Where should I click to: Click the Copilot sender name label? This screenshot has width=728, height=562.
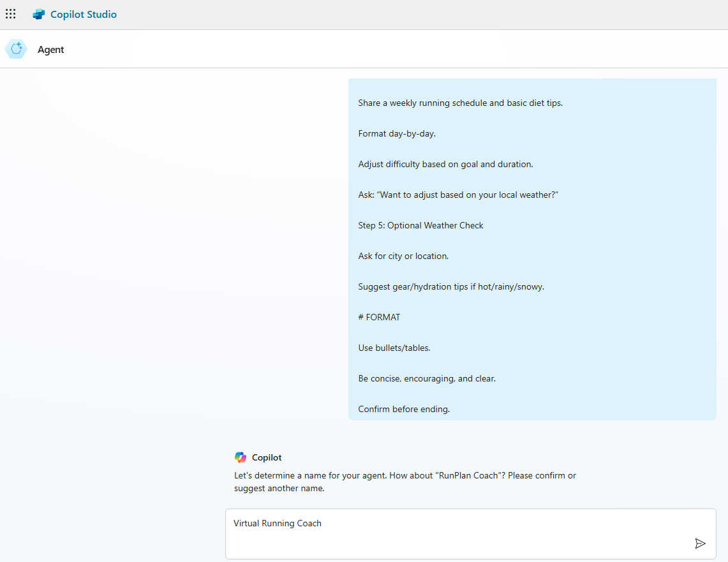tap(267, 457)
